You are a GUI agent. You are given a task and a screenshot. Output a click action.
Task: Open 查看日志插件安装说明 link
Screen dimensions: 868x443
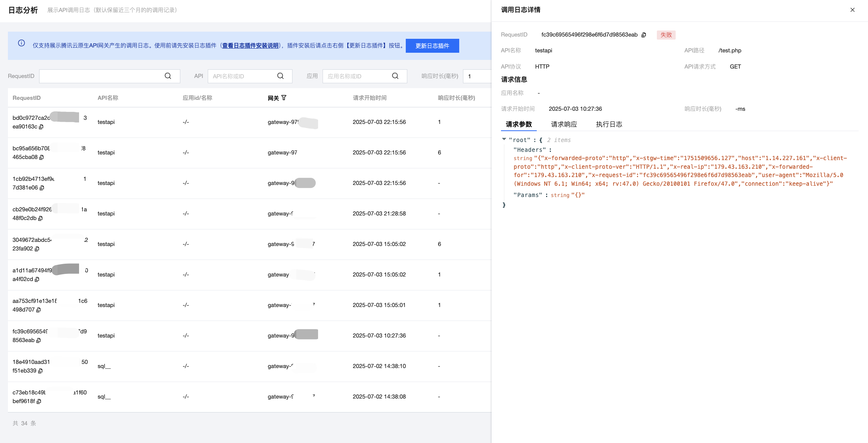tap(250, 46)
